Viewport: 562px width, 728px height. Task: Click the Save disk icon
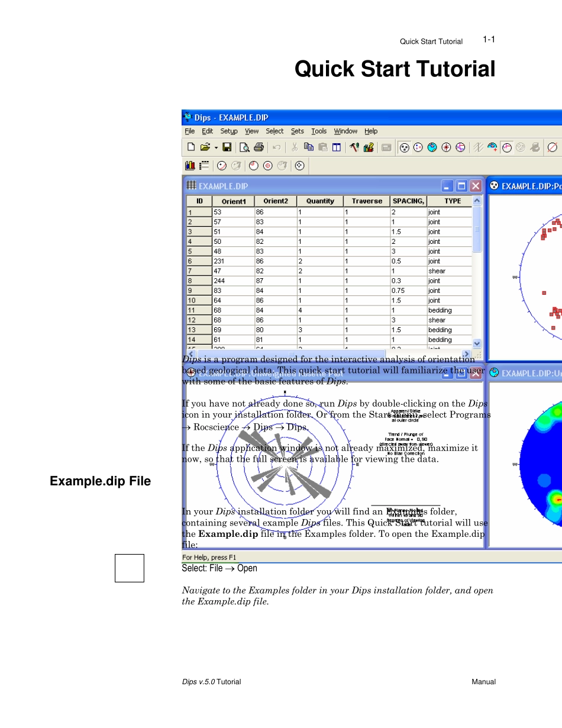point(227,147)
